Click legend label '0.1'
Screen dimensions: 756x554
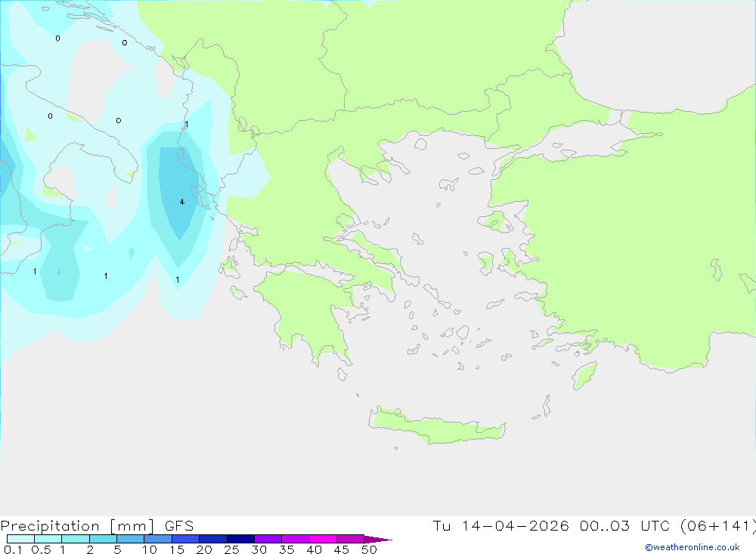(x=13, y=549)
